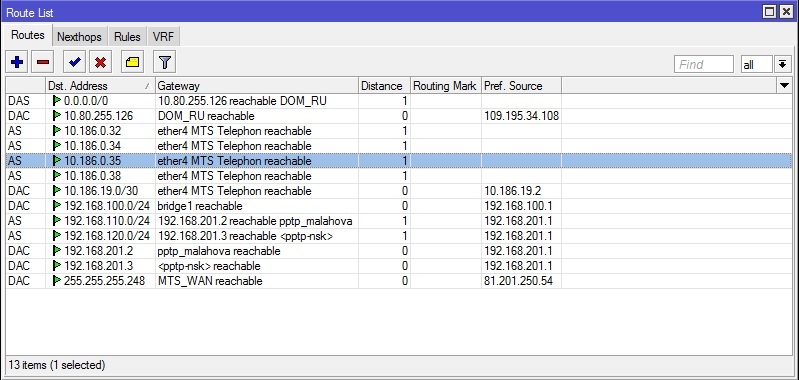Click the highlighted 10.186.0.35 route
Viewport: 799px width, 380px height.
398,161
